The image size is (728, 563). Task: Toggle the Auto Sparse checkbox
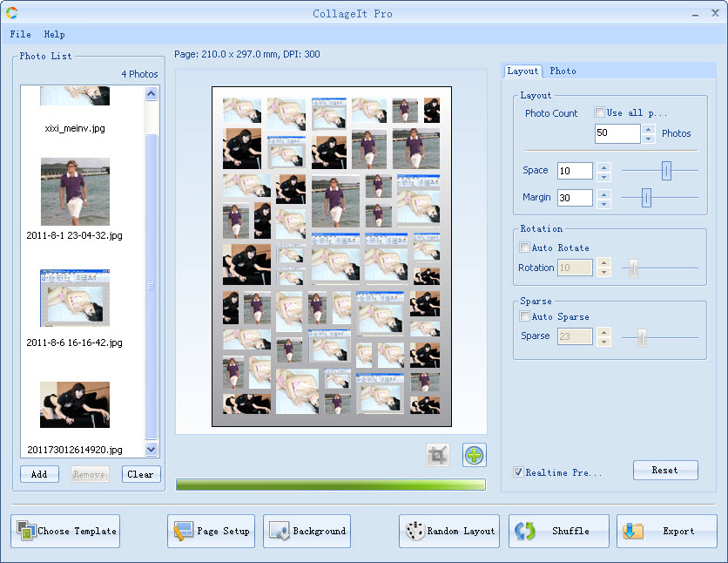tap(524, 316)
